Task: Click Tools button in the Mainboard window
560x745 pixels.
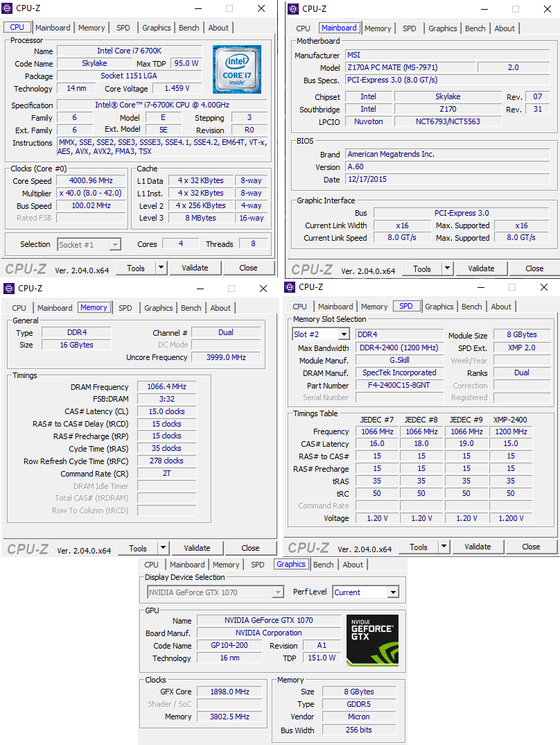Action: click(422, 268)
